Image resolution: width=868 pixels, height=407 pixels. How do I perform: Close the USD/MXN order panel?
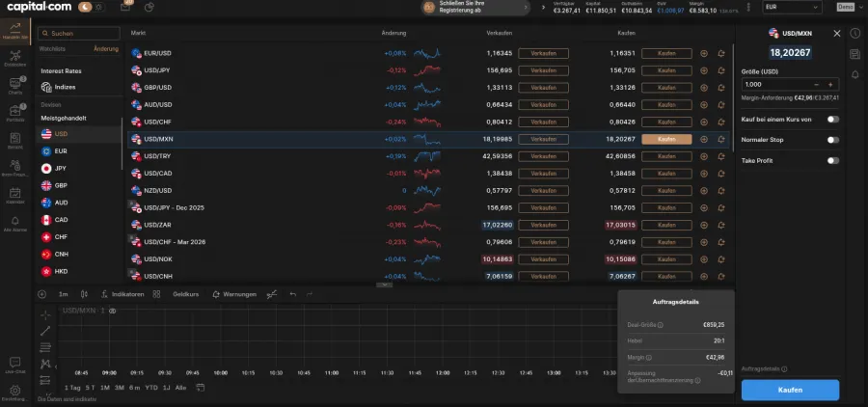[x=837, y=33]
